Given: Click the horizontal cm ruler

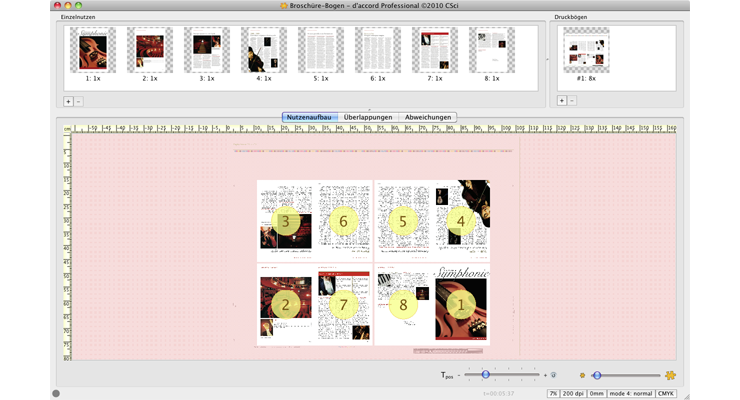Looking at the screenshot, I should pyautogui.click(x=373, y=128).
